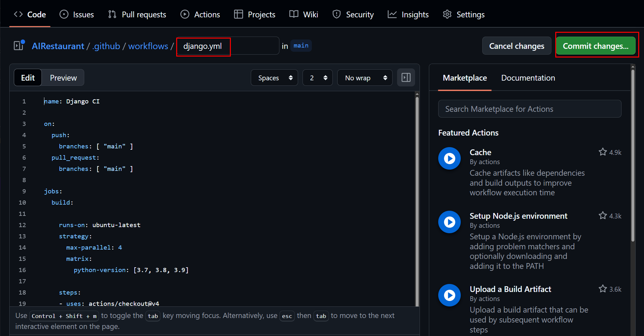Click workflows folder breadcrumb link
The image size is (644, 336).
coord(148,46)
